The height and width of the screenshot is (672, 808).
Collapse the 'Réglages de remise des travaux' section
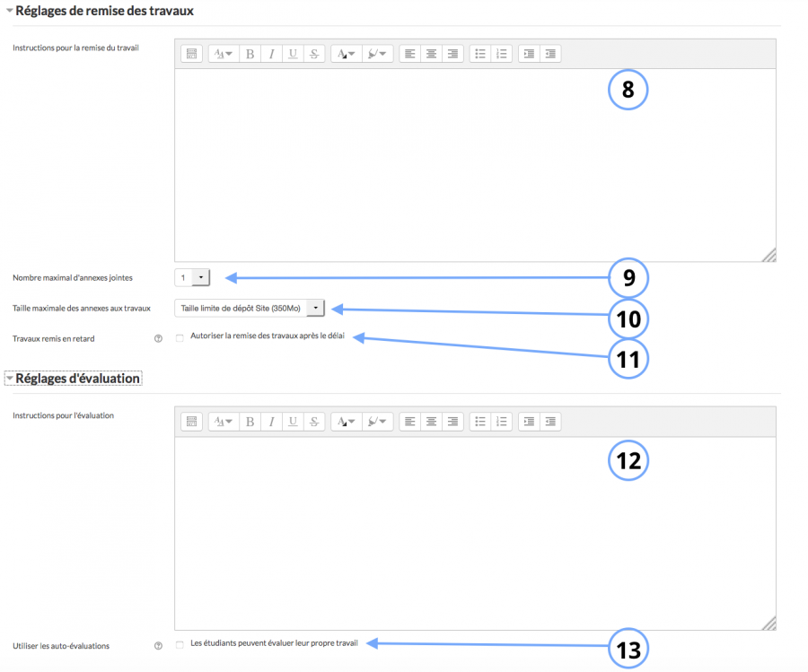point(11,11)
